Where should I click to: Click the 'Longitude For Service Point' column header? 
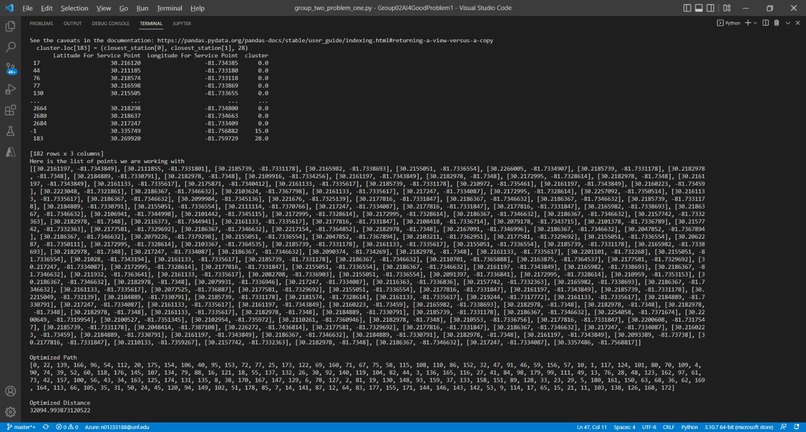(193, 55)
